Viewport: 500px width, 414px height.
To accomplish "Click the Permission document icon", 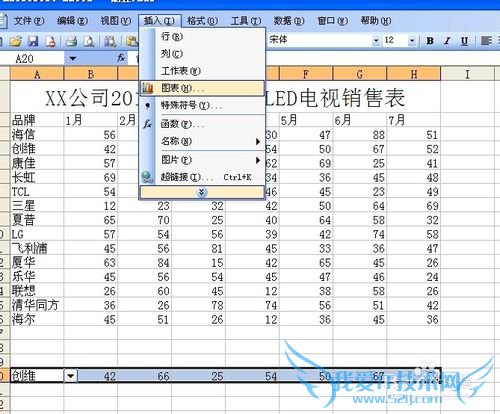I will (50, 41).
